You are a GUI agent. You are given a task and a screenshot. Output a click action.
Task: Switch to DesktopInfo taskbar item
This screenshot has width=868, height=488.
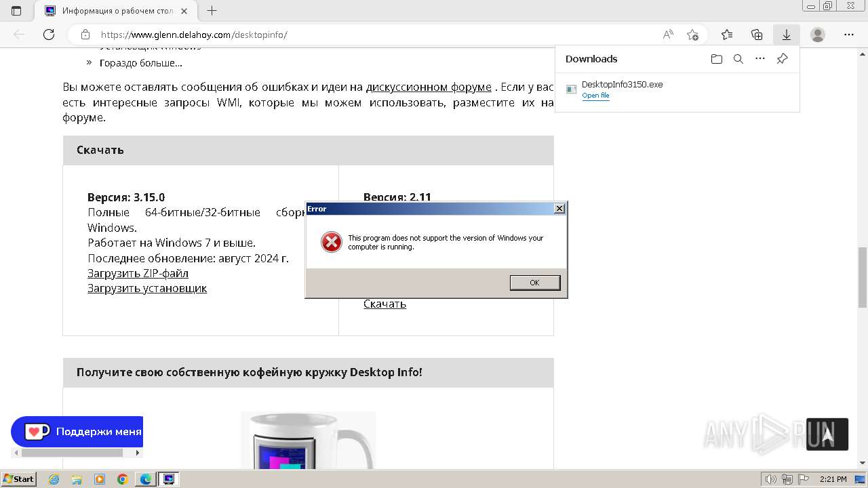pos(169,479)
